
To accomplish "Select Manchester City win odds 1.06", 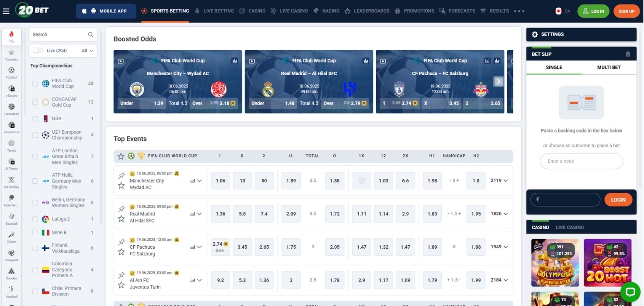I will 221,181.
